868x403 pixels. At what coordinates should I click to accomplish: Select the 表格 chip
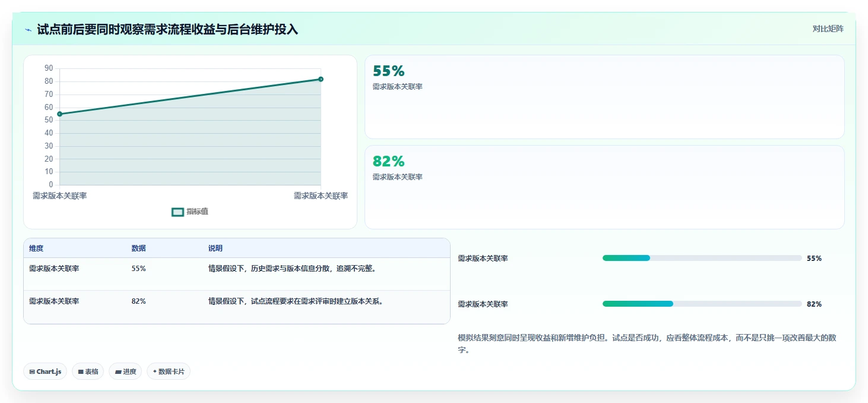[88, 371]
